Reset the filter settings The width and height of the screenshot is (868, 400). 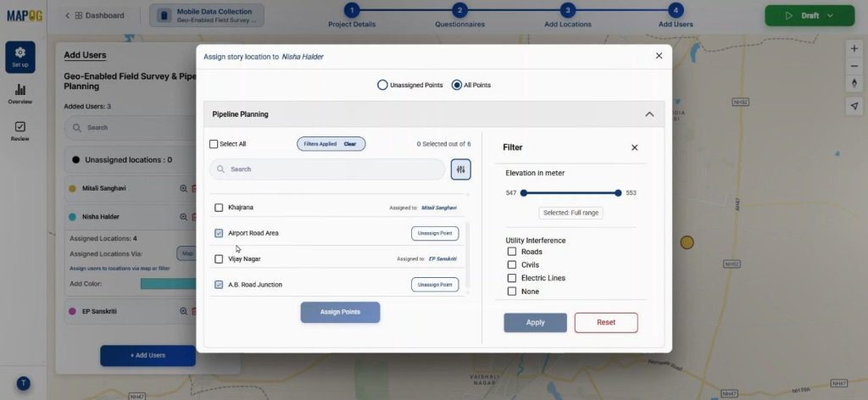pos(606,323)
